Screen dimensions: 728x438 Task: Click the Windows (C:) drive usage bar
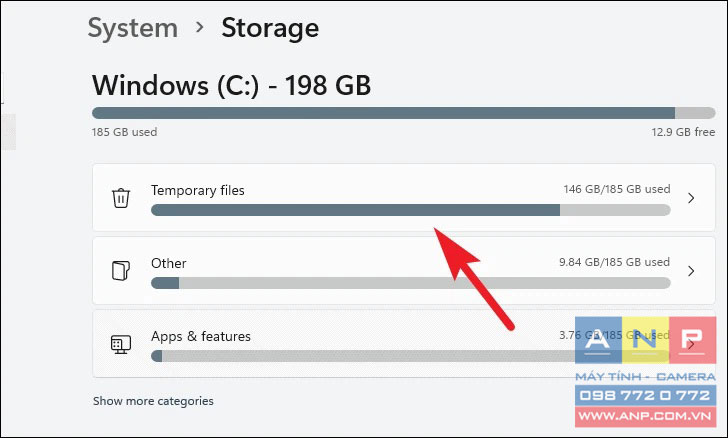coord(403,113)
